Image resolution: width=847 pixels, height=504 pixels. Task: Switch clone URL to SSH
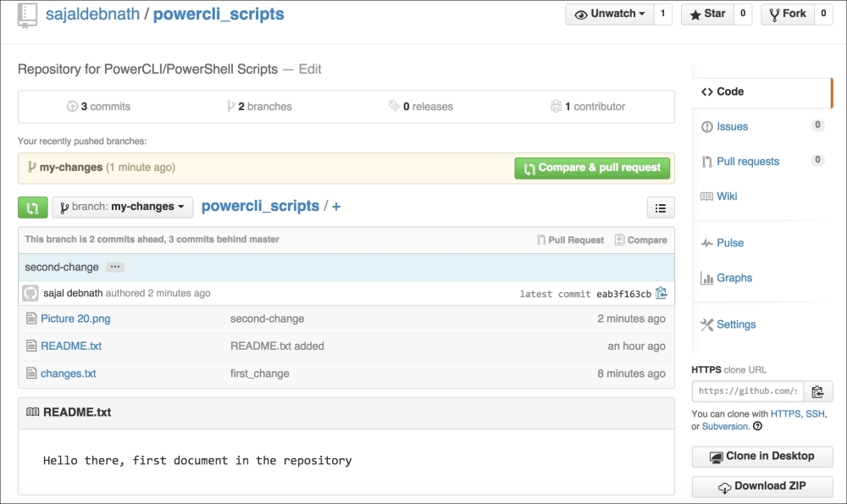coord(815,413)
